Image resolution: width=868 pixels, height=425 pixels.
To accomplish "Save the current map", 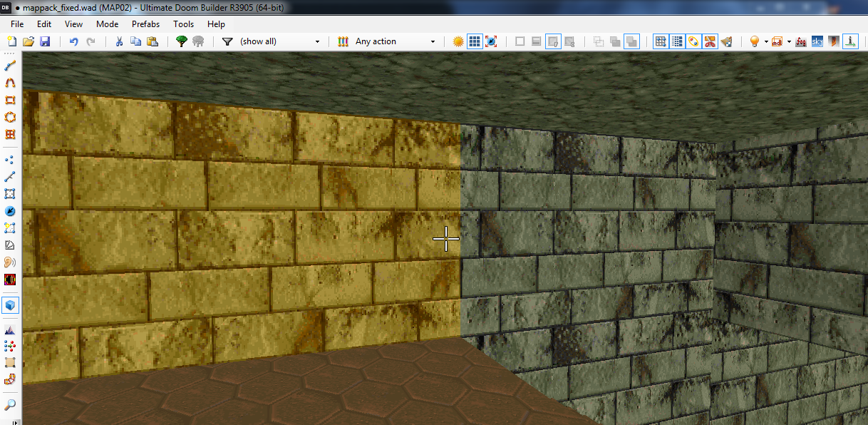I will [x=45, y=41].
